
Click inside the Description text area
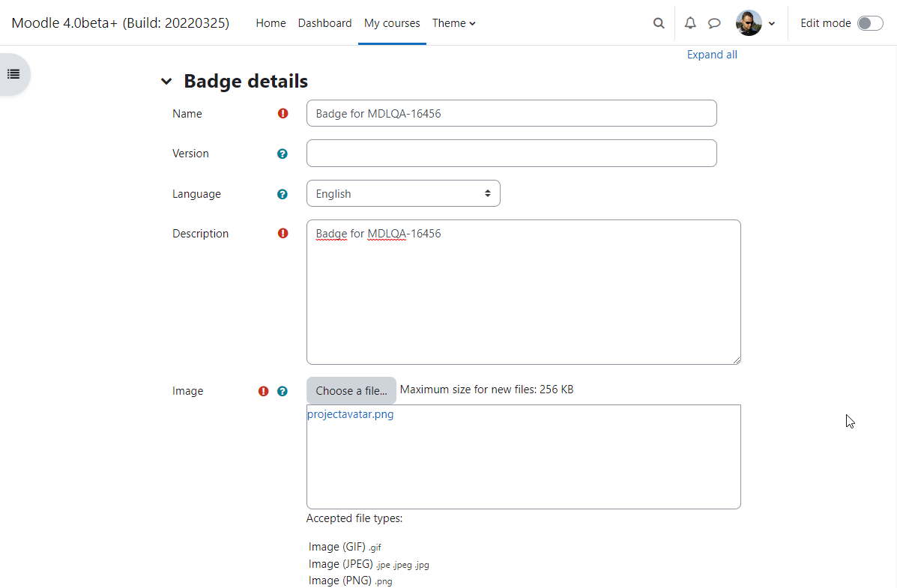524,292
